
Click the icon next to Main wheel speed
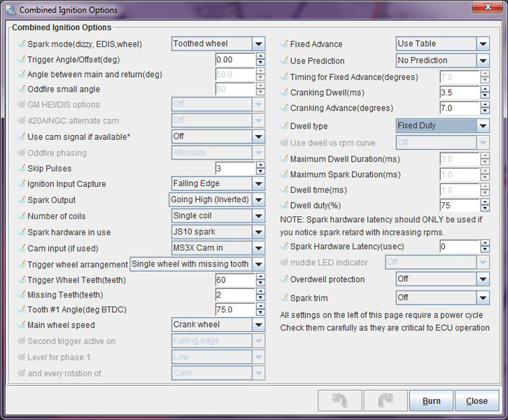21,325
